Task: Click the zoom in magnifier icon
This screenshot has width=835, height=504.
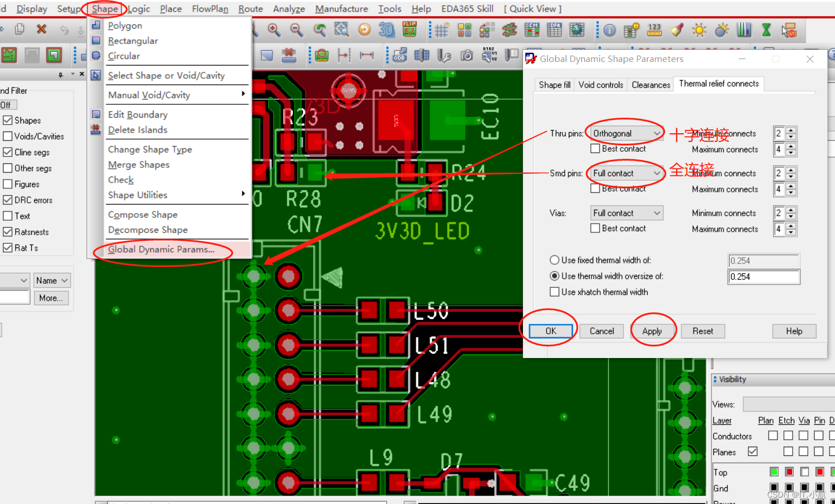Action: point(274,30)
